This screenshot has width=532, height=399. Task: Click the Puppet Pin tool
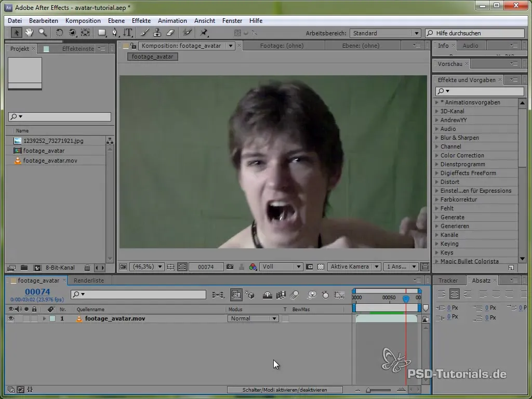pos(204,33)
